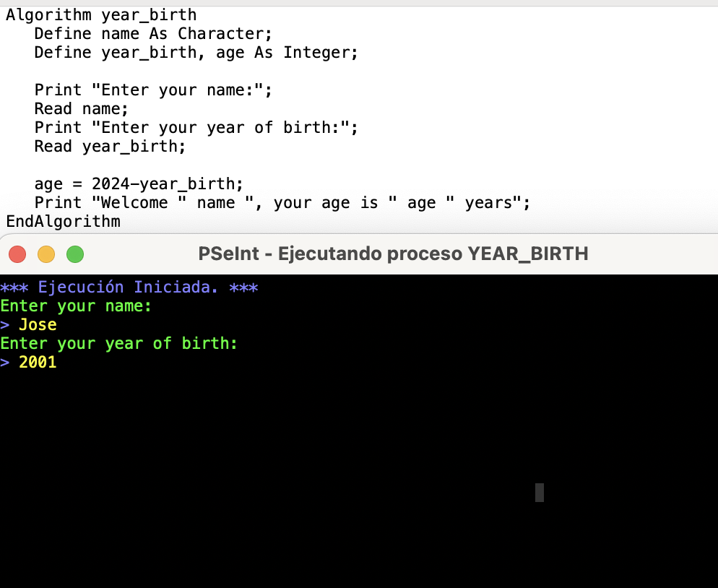This screenshot has height=588, width=718.
Task: Click the 'PSeInt - Ejecutando proceso YEAR_BIRTH' title
Action: tap(393, 254)
